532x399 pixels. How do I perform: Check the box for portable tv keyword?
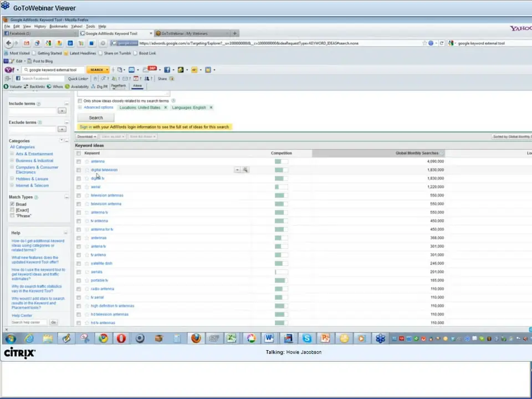pyautogui.click(x=79, y=280)
